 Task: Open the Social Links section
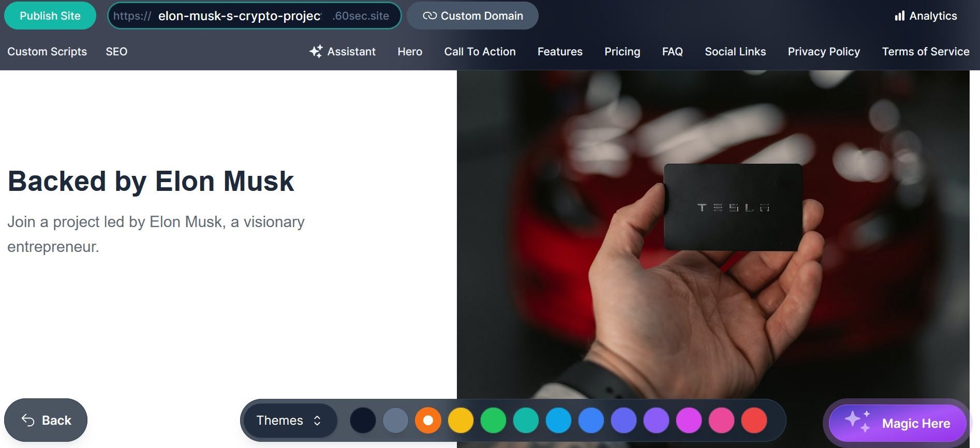click(735, 51)
